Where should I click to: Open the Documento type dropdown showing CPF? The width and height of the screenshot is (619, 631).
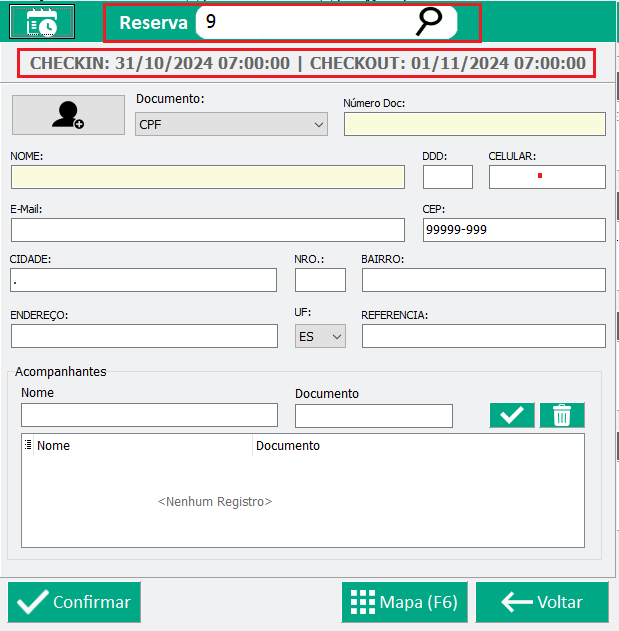231,124
